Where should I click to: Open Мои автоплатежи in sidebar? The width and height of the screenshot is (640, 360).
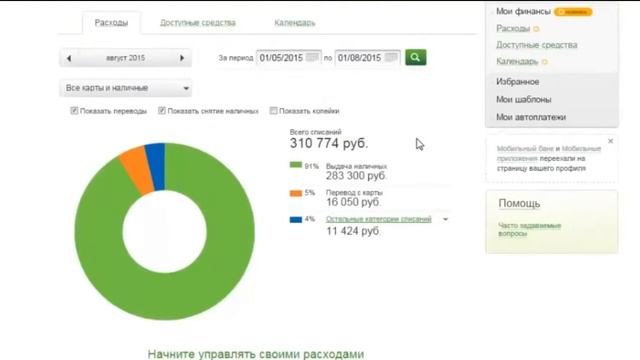(x=531, y=117)
